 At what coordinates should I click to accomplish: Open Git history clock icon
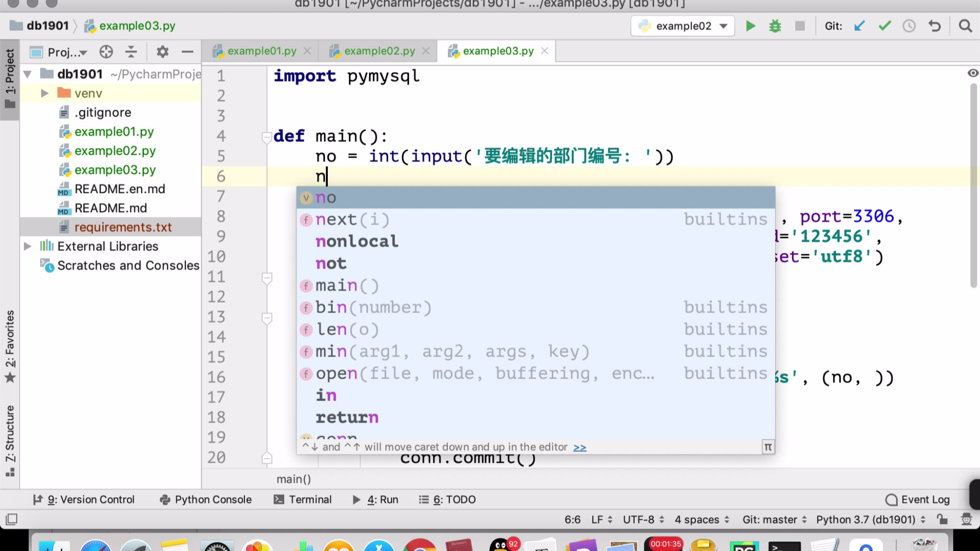pyautogui.click(x=909, y=26)
